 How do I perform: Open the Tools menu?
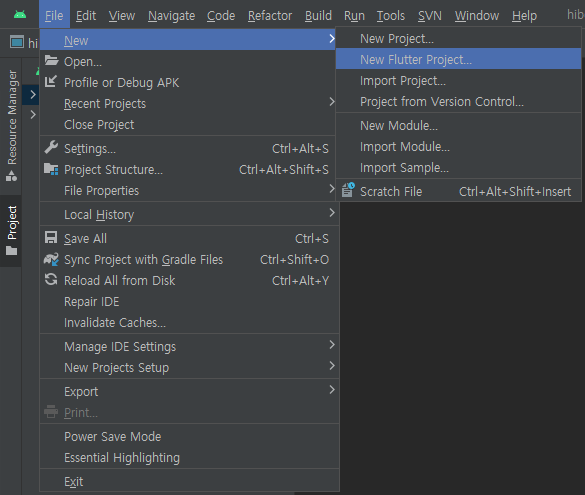pyautogui.click(x=391, y=16)
